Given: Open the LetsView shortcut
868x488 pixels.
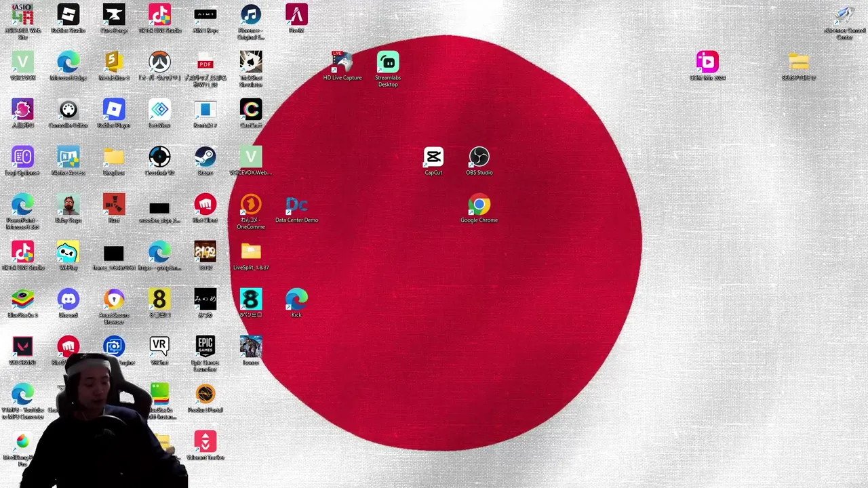Looking at the screenshot, I should [x=159, y=110].
